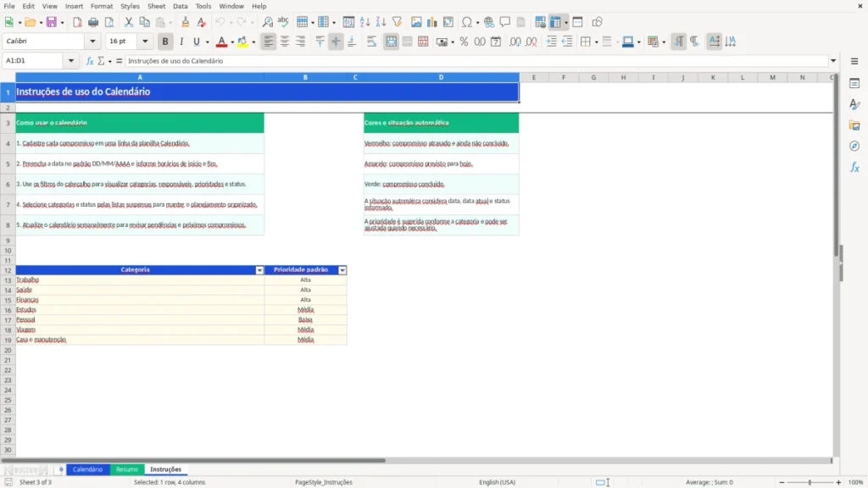Click the Insert Chart icon
The height and width of the screenshot is (488, 868).
pyautogui.click(x=431, y=22)
